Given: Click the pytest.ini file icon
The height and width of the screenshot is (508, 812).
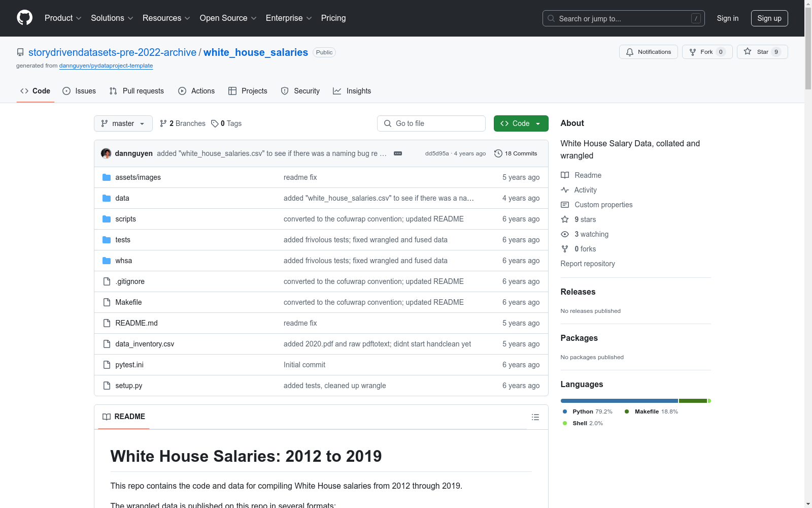Looking at the screenshot, I should (107, 365).
